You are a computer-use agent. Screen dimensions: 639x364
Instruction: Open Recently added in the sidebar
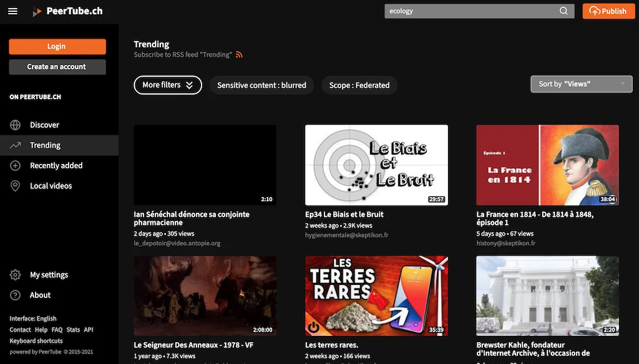point(59,166)
